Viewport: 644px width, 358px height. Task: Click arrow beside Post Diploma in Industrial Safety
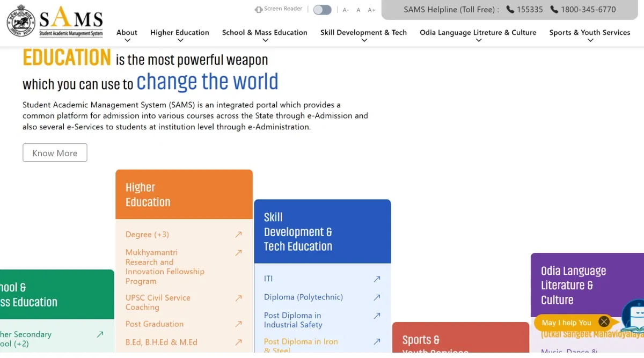tap(377, 316)
